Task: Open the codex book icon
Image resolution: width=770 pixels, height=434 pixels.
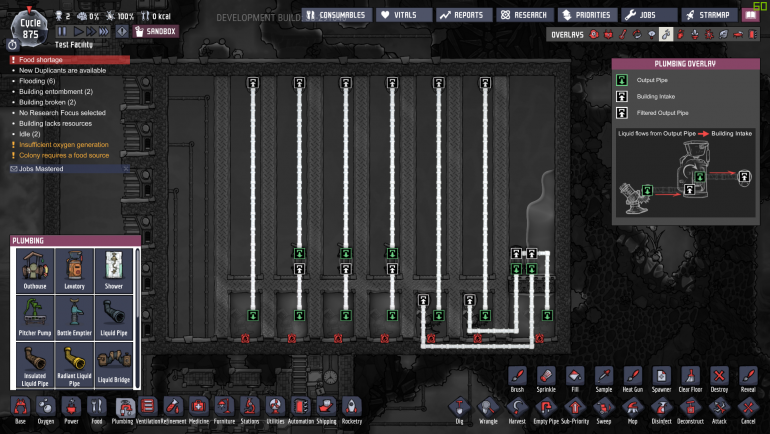Action: pos(750,15)
